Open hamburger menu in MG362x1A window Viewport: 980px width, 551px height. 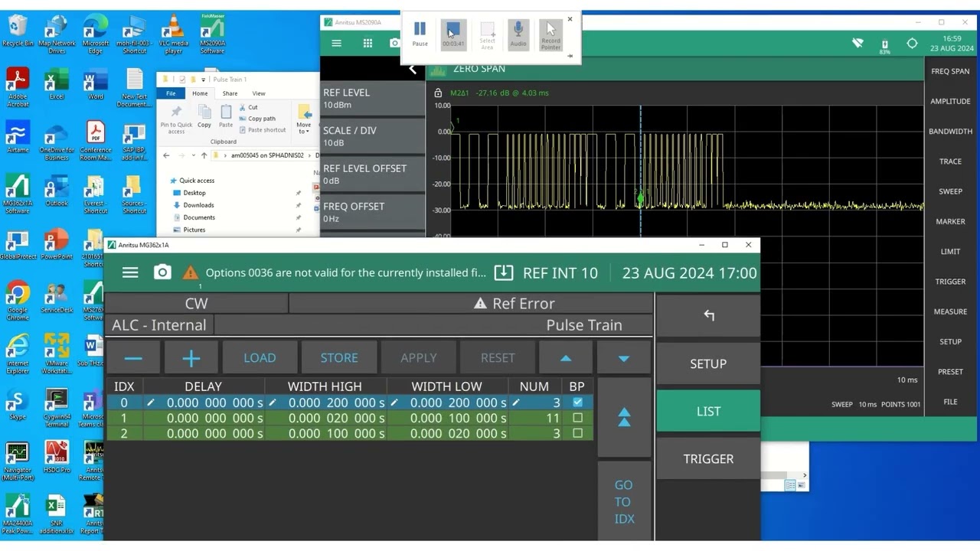(x=130, y=272)
